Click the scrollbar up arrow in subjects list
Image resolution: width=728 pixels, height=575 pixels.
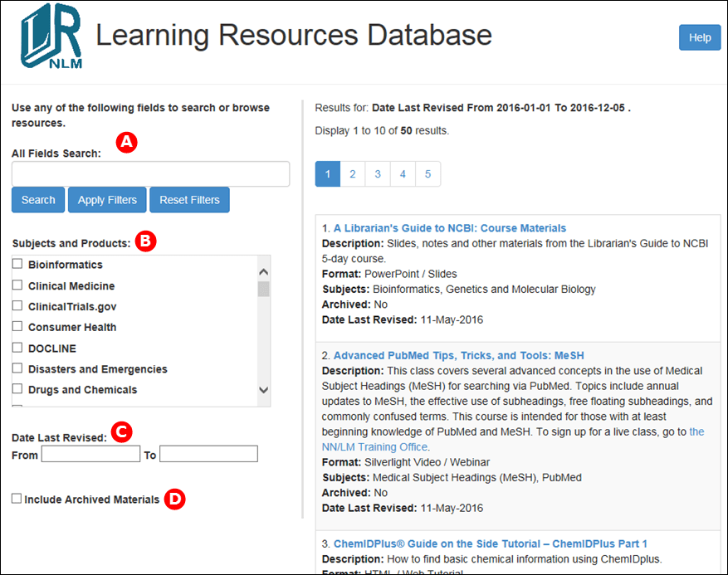point(263,270)
